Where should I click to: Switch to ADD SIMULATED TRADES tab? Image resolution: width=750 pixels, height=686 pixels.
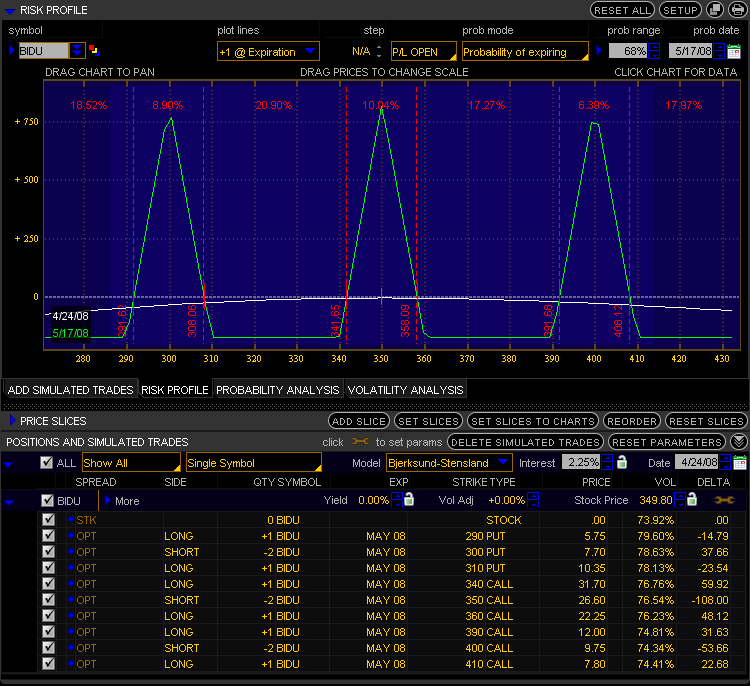[70, 390]
